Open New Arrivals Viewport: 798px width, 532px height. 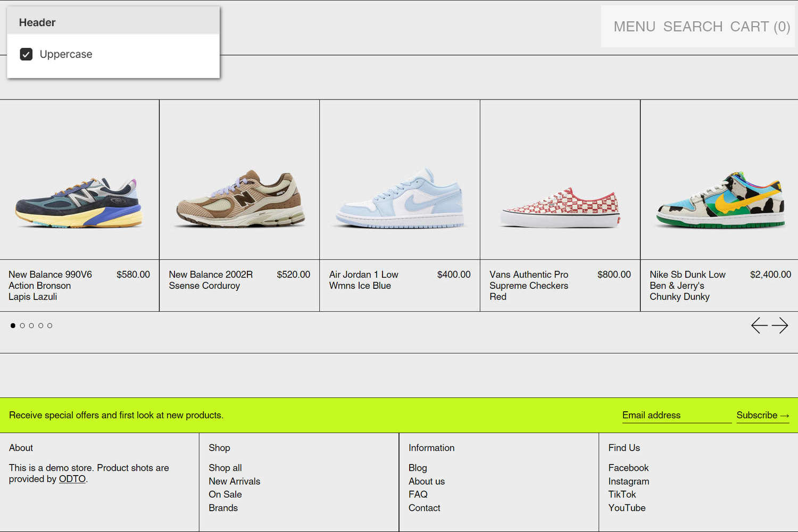(x=235, y=481)
